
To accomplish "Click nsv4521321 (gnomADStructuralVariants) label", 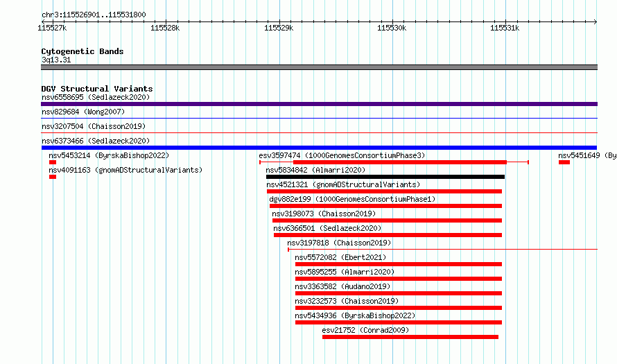I will (343, 184).
